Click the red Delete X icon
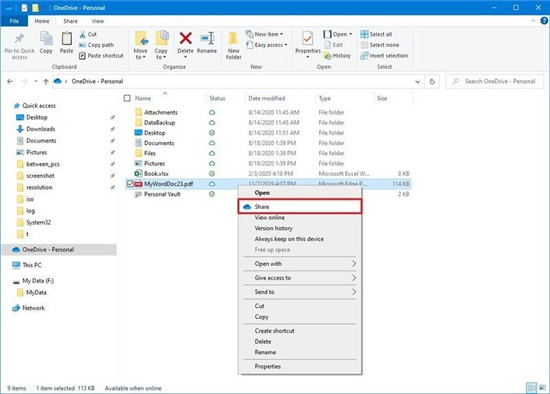 click(x=185, y=38)
